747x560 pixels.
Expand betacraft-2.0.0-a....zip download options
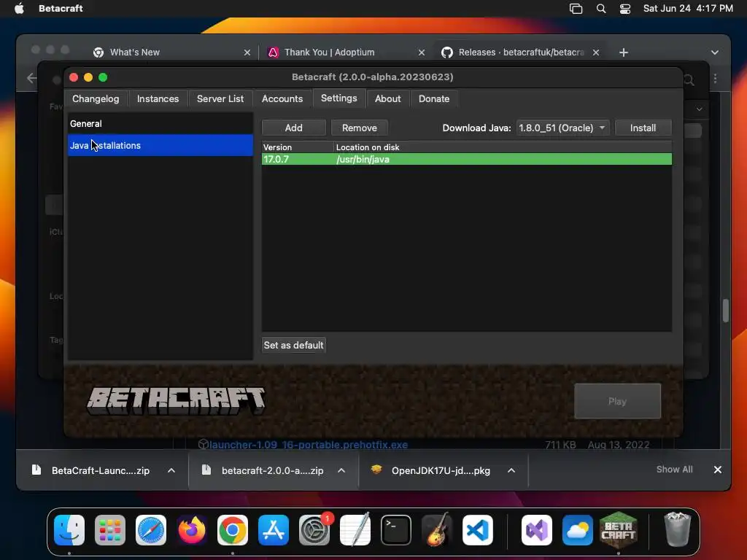click(341, 470)
